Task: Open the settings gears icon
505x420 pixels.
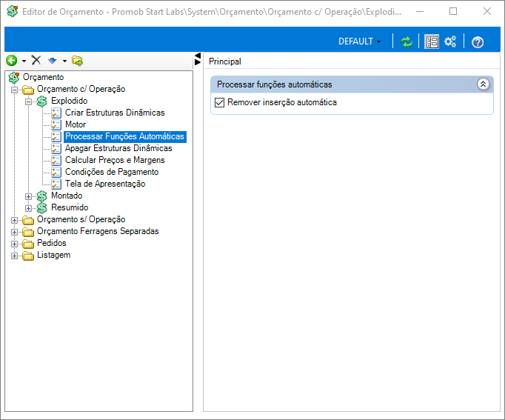Action: tap(450, 41)
